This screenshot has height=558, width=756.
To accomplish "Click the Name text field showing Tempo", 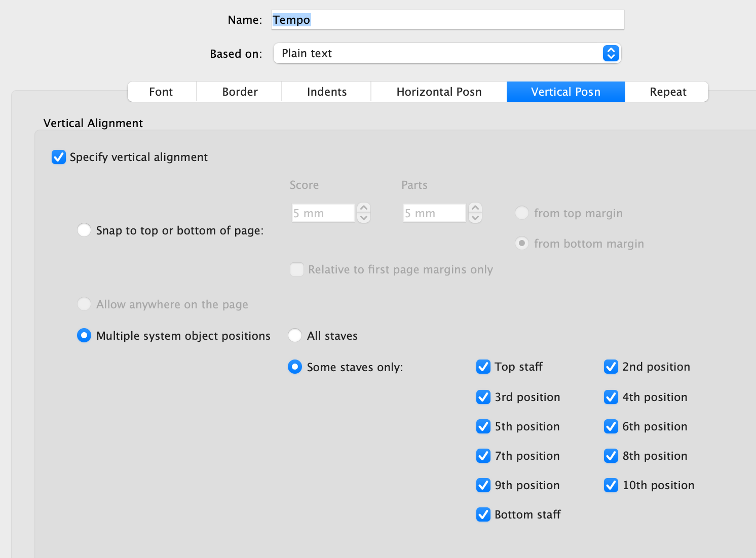I will point(447,20).
